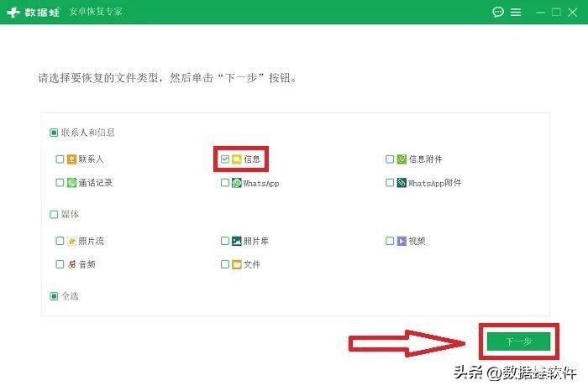This screenshot has width=588, height=391.
Task: Check the WhatsApp附件 checkbox
Action: click(390, 182)
